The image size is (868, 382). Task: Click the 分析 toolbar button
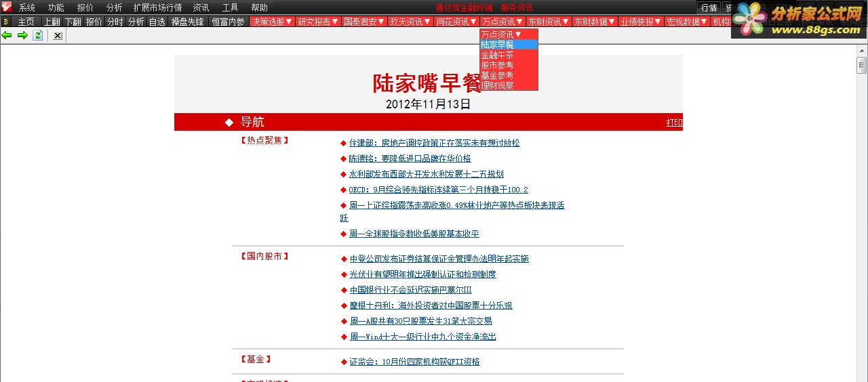tap(136, 22)
